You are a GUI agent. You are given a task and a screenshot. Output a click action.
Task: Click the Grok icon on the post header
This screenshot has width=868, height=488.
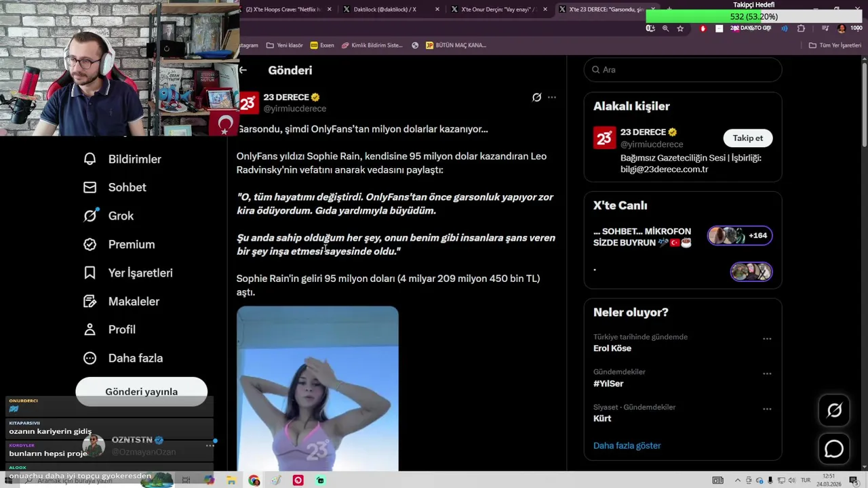[x=536, y=97]
